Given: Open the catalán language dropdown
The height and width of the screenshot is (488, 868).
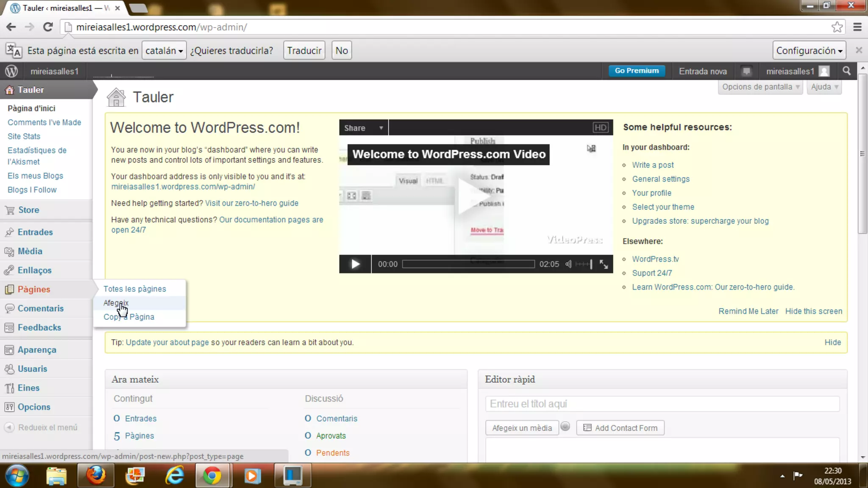Looking at the screenshot, I should [164, 50].
